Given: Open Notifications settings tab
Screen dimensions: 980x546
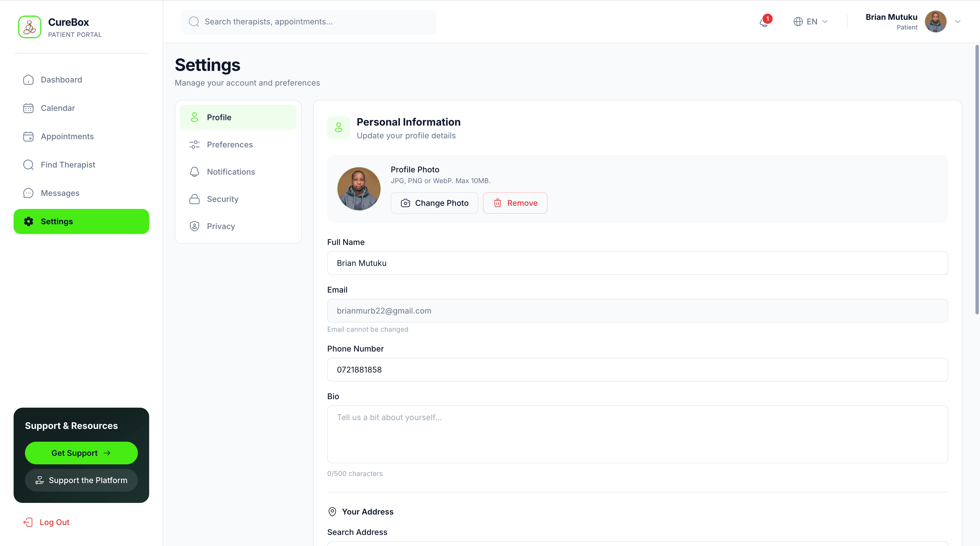Looking at the screenshot, I should click(231, 172).
